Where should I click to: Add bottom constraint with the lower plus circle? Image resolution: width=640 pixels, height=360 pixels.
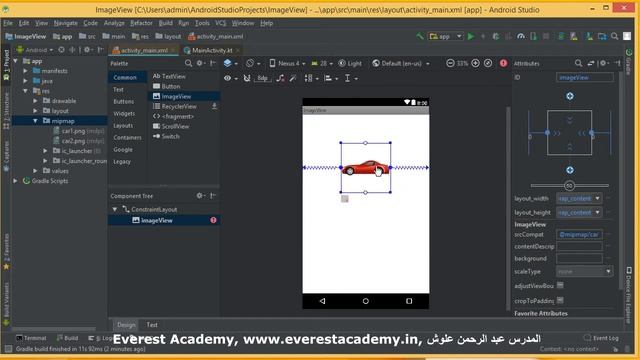[570, 170]
